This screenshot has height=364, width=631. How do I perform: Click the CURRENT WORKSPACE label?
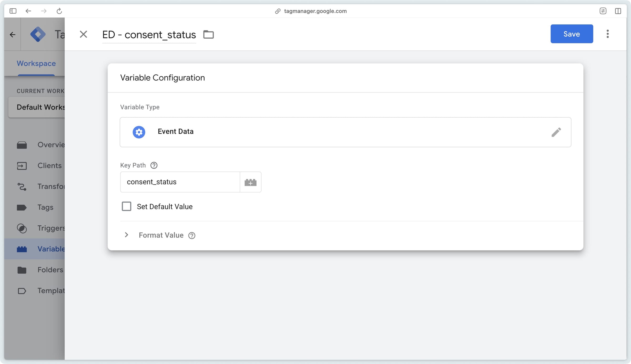(x=40, y=91)
